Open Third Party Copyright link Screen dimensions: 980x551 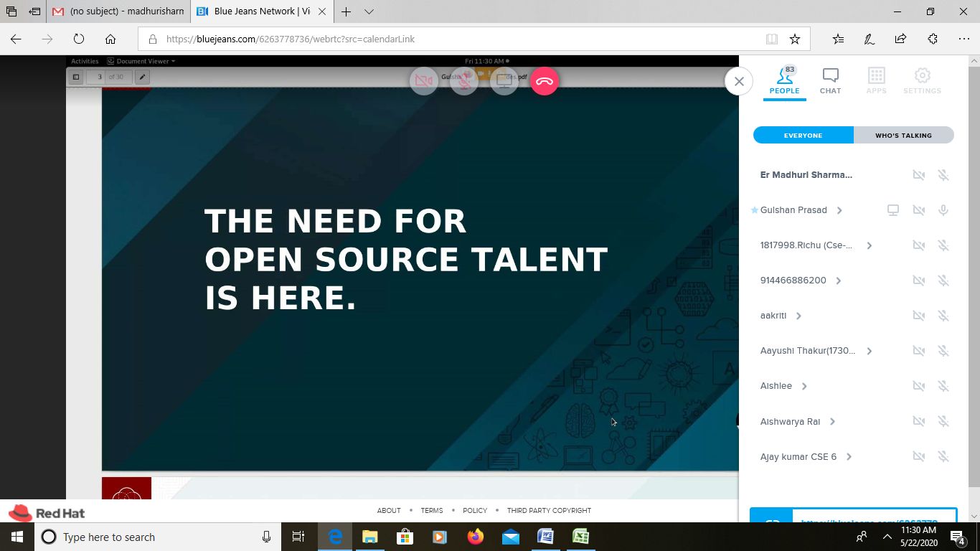pos(549,511)
